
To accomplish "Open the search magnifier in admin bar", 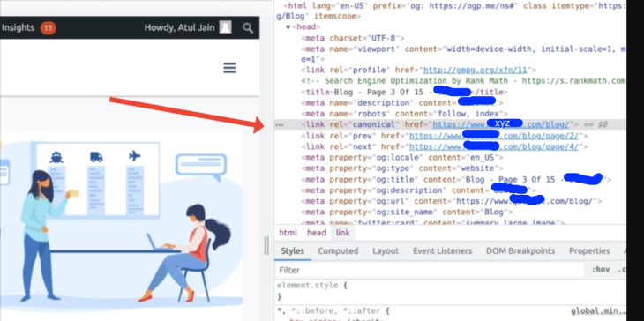I will [248, 28].
